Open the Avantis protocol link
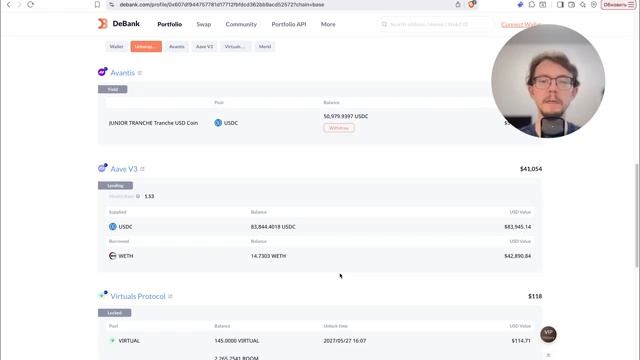Image resolution: width=640 pixels, height=360 pixels. coord(122,73)
